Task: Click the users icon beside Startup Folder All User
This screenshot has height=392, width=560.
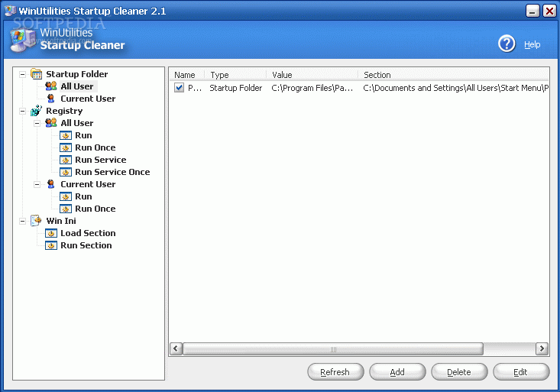Action: pos(51,86)
